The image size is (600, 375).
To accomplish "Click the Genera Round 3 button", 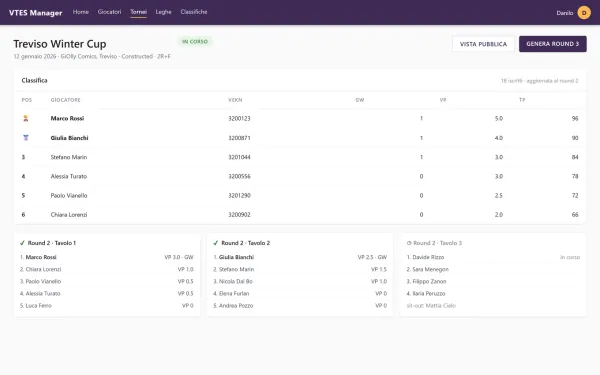I will tap(553, 44).
